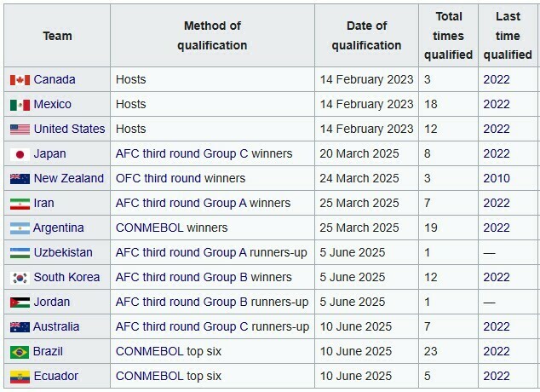Open the Jordan team link
The width and height of the screenshot is (540, 392).
click(52, 303)
